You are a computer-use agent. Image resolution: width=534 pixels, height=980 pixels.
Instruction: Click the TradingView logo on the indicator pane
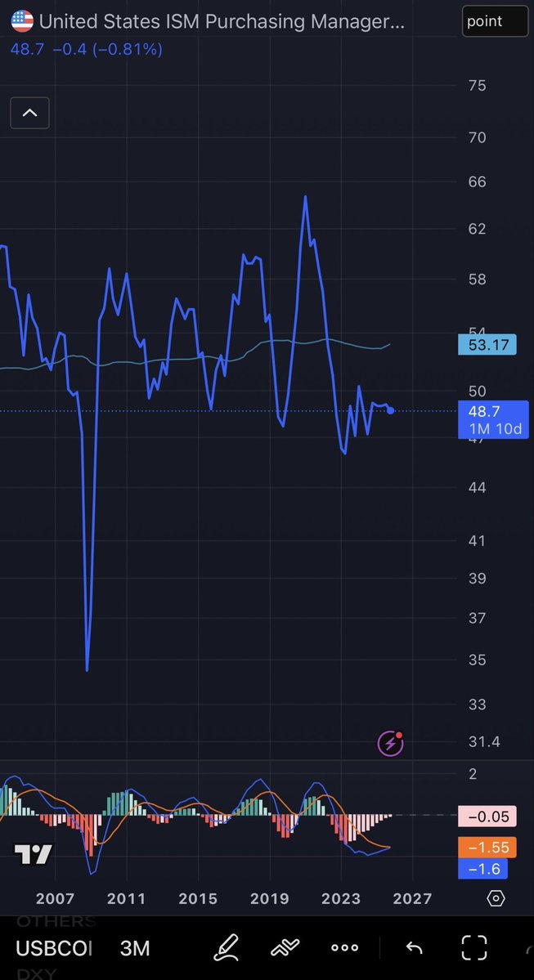(34, 854)
